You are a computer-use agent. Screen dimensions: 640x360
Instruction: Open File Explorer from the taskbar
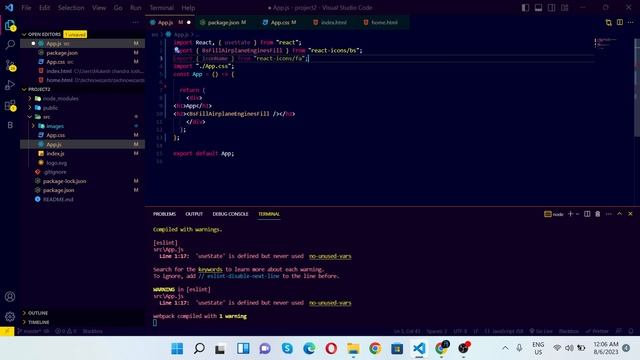click(353, 348)
